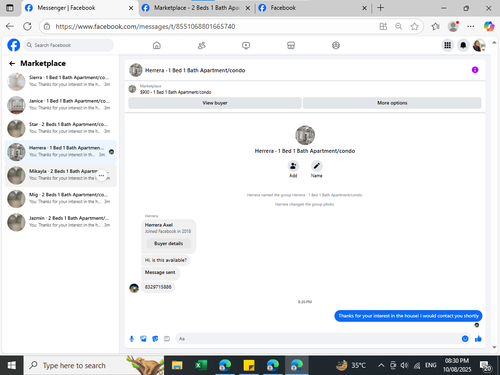Click the browser address bar URL
The height and width of the screenshot is (375, 500).
pyautogui.click(x=145, y=26)
